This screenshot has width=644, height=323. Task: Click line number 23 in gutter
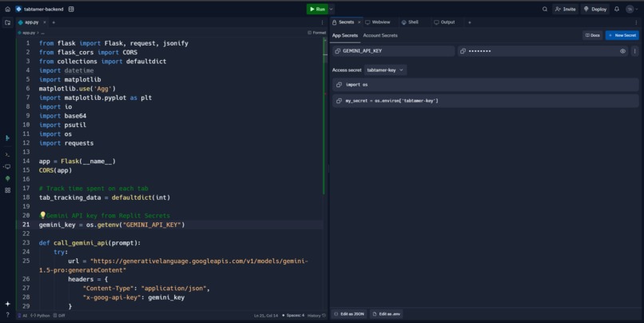click(x=26, y=242)
